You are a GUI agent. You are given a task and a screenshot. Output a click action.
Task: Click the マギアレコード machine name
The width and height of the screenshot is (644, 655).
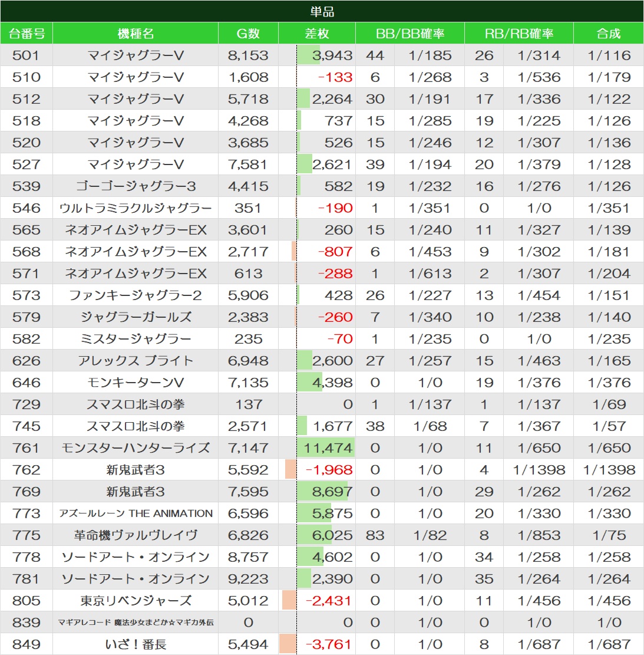[x=136, y=623]
